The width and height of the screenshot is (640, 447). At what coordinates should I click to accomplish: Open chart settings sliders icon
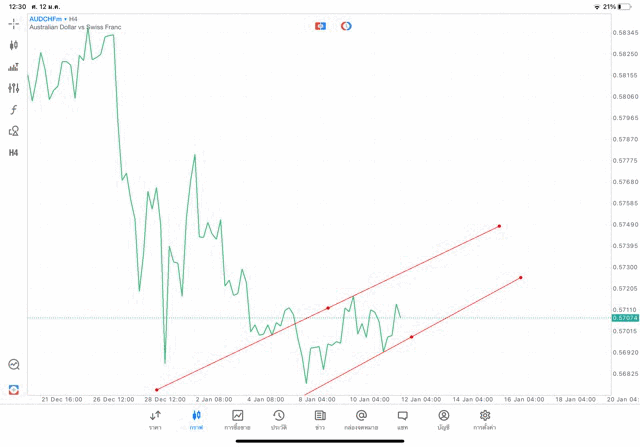click(x=14, y=88)
